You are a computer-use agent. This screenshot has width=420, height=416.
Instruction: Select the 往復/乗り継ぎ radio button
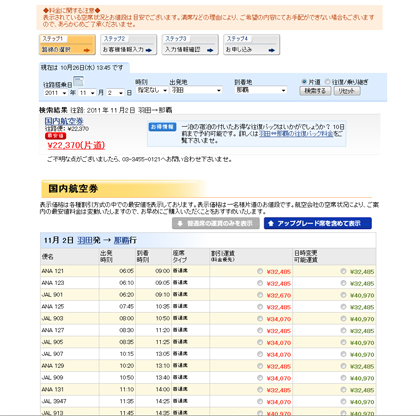[x=327, y=81]
